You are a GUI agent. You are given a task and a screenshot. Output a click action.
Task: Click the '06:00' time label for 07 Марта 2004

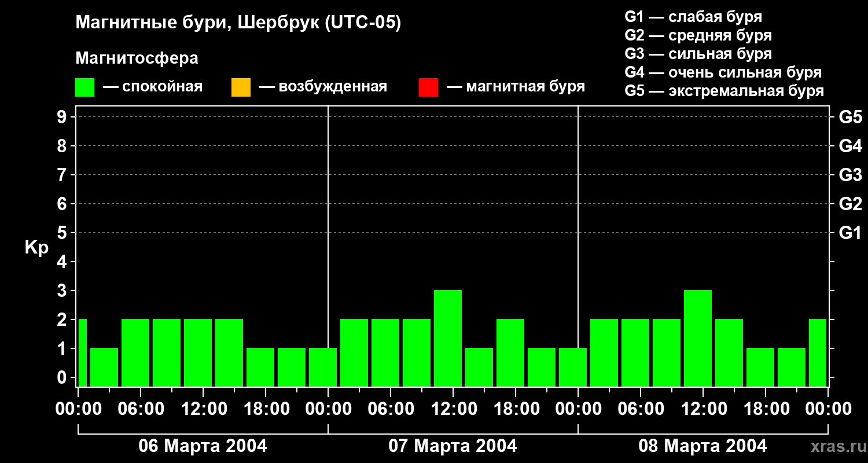tap(391, 409)
